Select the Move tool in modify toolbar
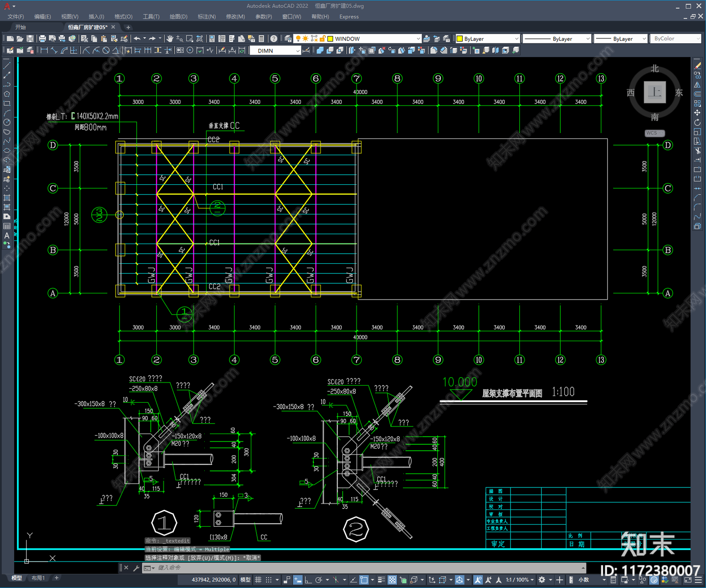Image resolution: width=706 pixels, height=588 pixels. (697, 113)
